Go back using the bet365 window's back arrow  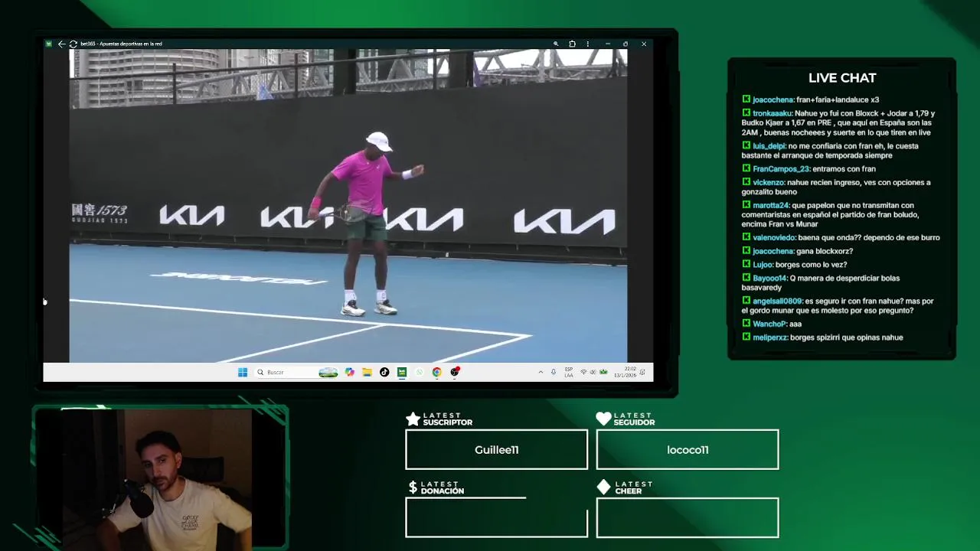61,44
